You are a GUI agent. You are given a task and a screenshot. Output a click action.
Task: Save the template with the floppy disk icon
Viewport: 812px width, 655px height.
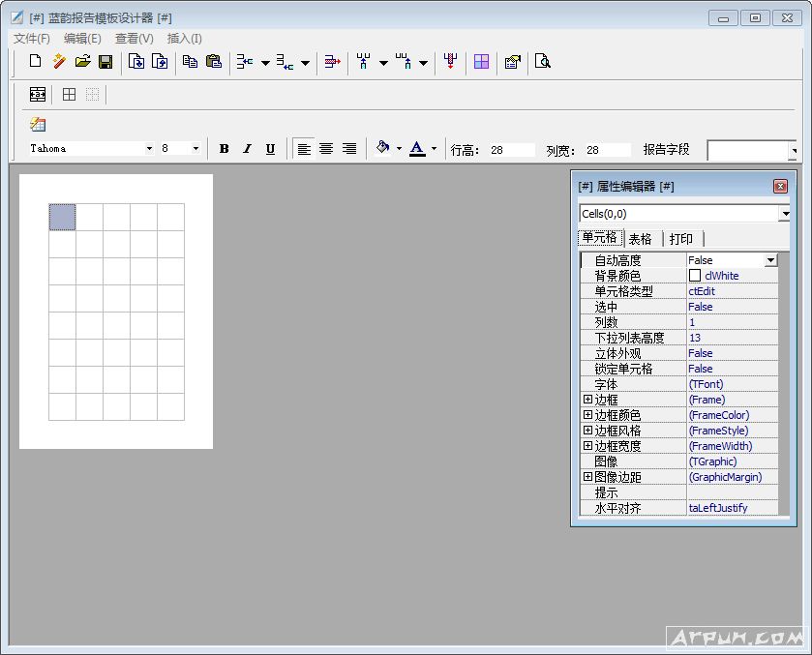(x=105, y=62)
